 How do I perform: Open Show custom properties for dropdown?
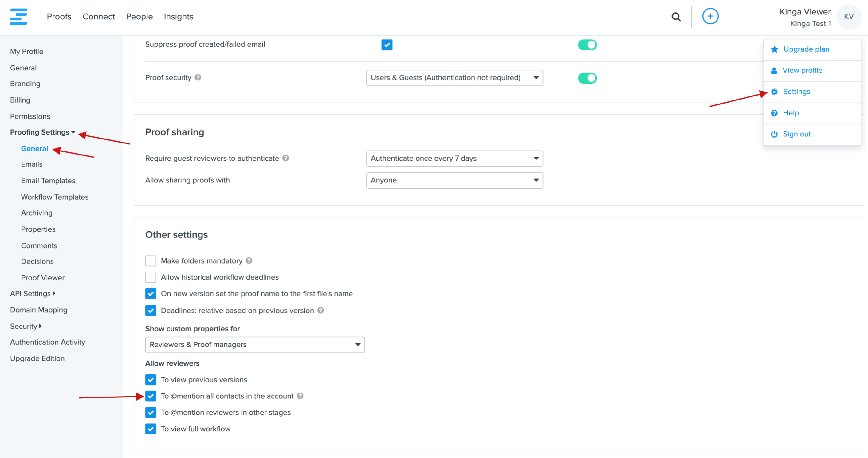coord(255,345)
